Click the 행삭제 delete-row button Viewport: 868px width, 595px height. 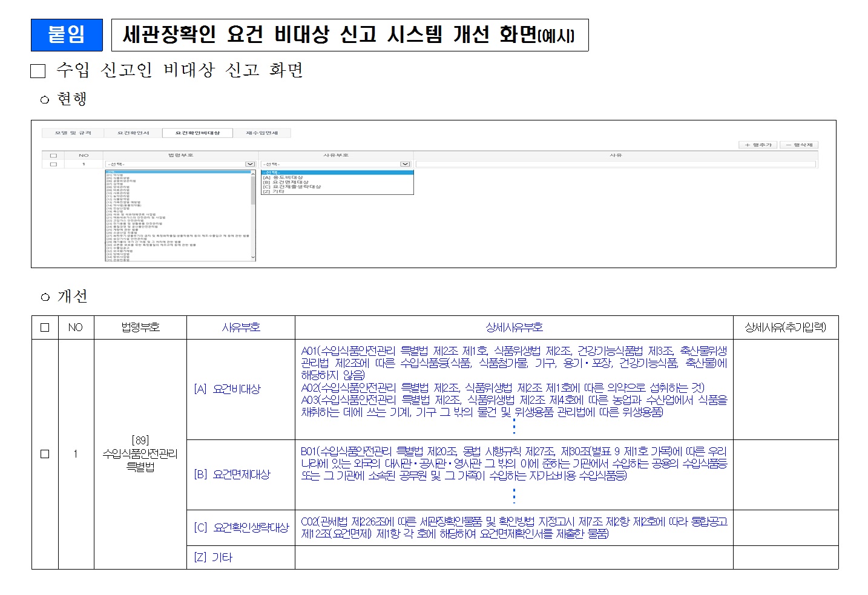[799, 145]
